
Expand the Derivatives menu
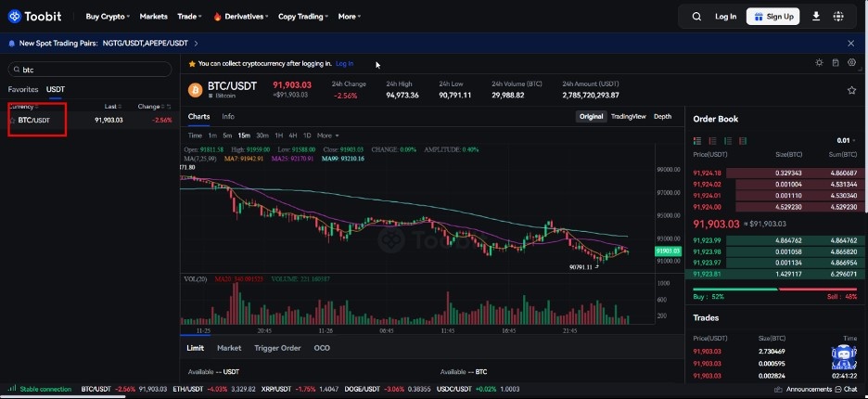pos(241,17)
